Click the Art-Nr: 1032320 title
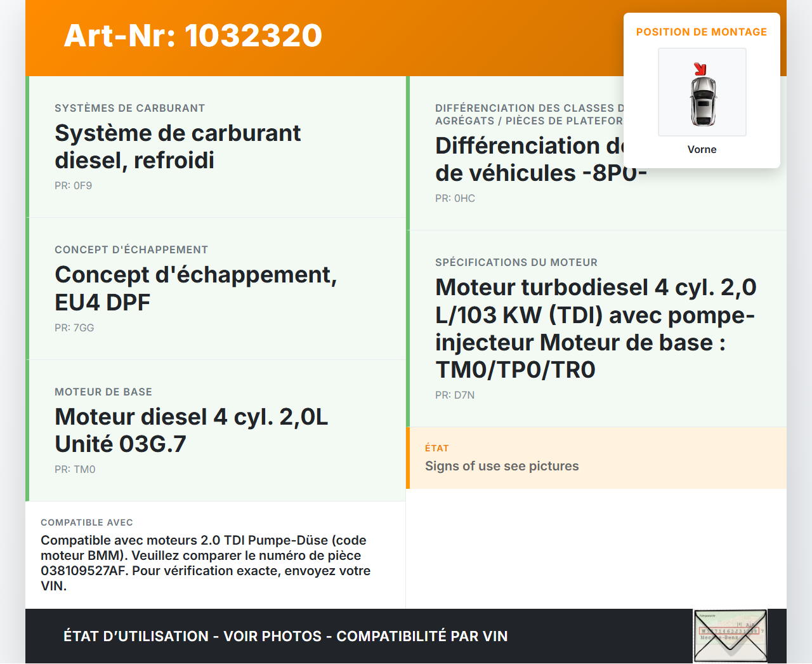 coord(193,36)
